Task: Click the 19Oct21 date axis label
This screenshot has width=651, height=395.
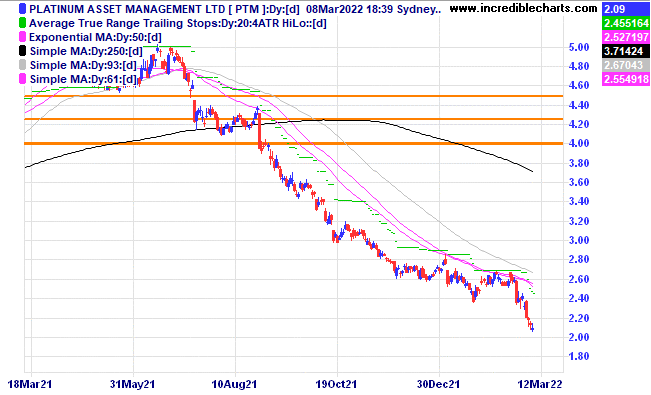Action: pyautogui.click(x=336, y=384)
